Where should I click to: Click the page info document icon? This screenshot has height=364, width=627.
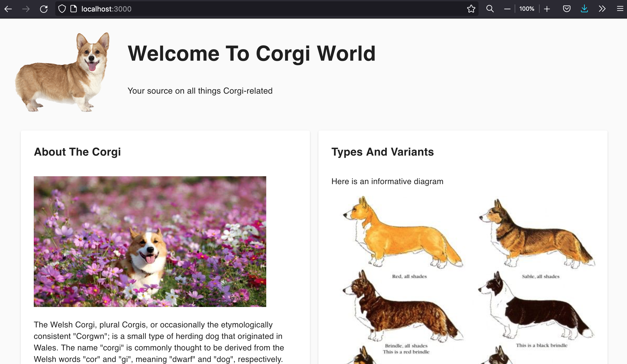click(74, 9)
